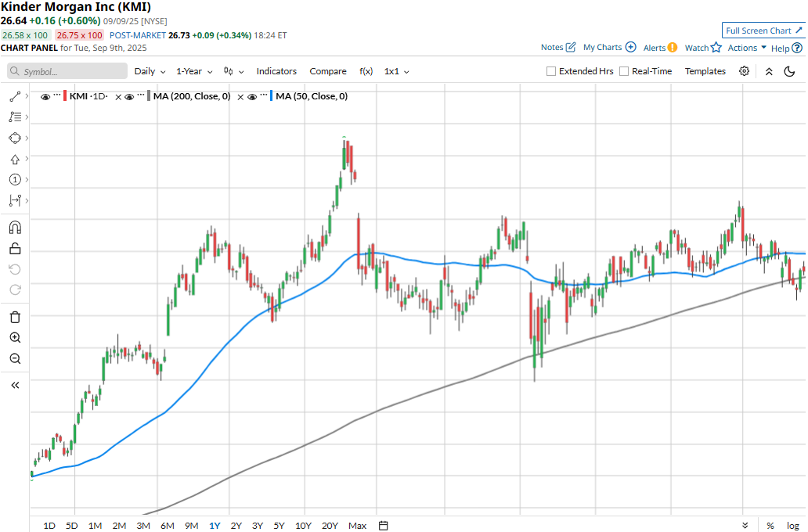Click the My Charts link
This screenshot has height=532, width=808.
(602, 47)
